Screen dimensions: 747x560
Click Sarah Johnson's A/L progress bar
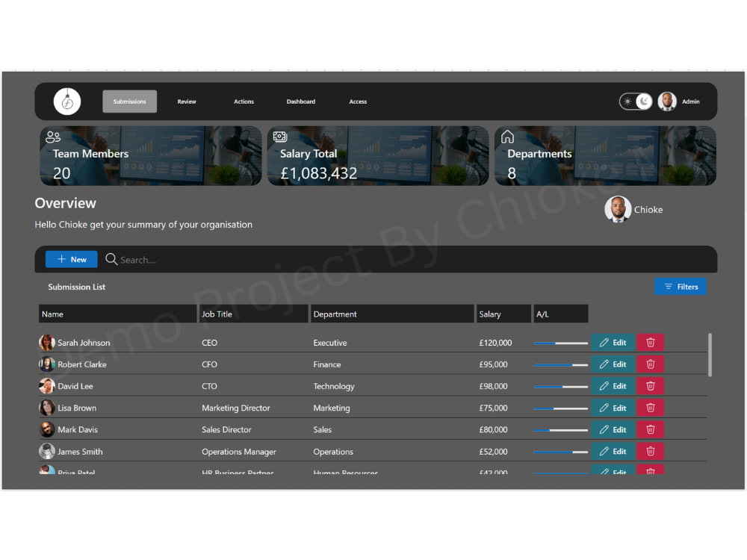(x=561, y=343)
